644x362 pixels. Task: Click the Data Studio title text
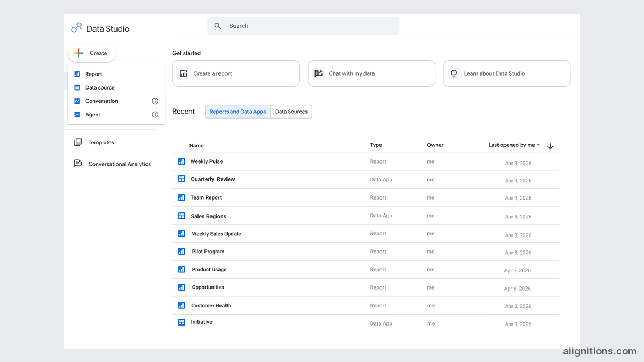point(108,29)
